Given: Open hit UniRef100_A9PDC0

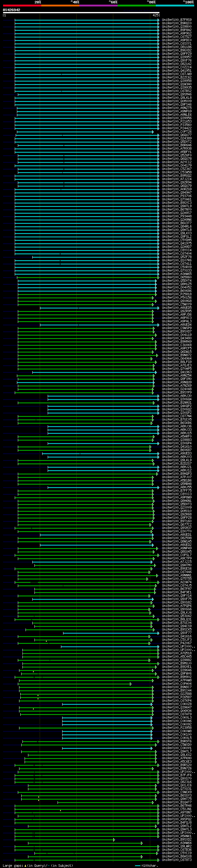Looking at the screenshot, I should pos(177,40).
